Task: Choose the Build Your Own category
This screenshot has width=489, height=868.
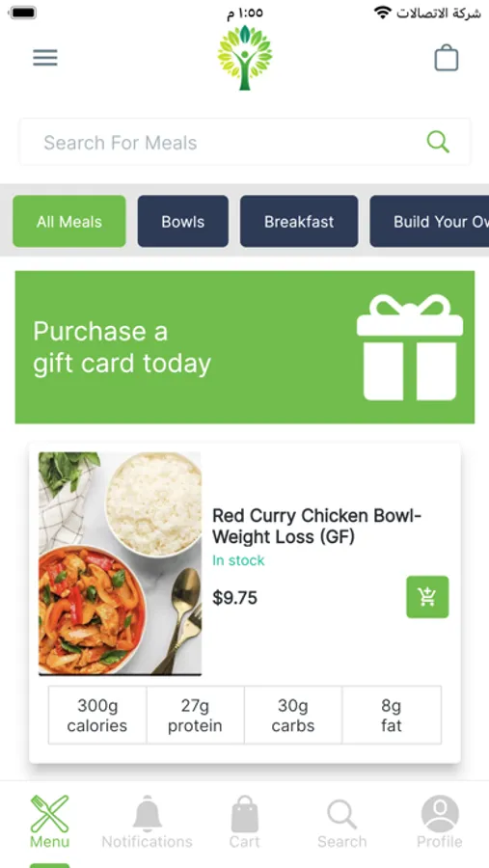Action: 429,222
